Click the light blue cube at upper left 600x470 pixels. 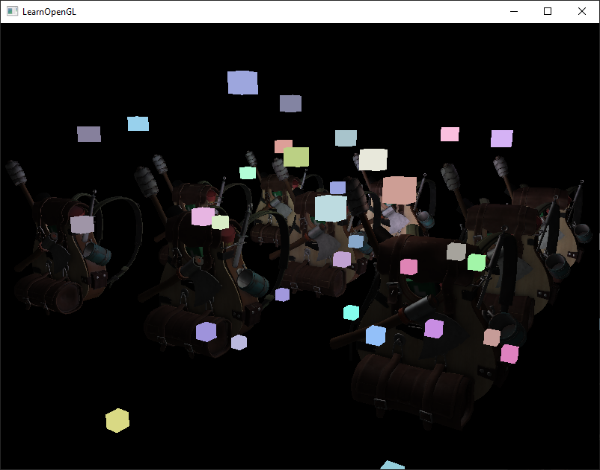pos(138,124)
